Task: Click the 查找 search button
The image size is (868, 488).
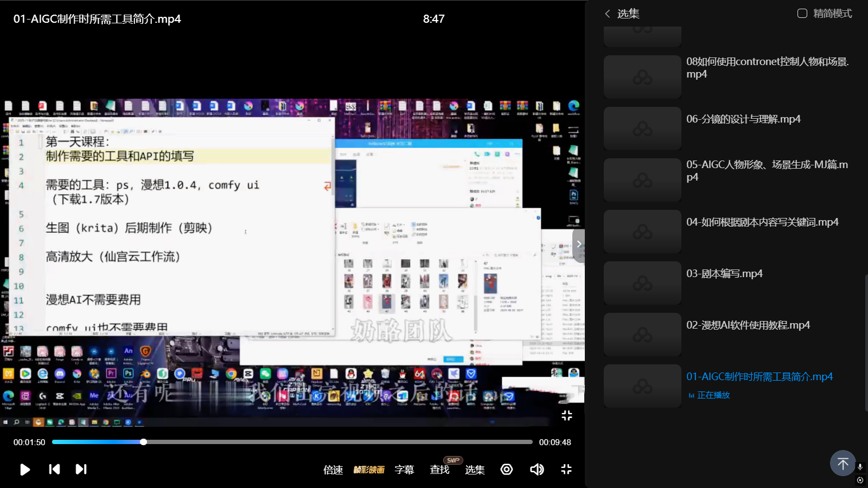Action: pyautogui.click(x=439, y=470)
